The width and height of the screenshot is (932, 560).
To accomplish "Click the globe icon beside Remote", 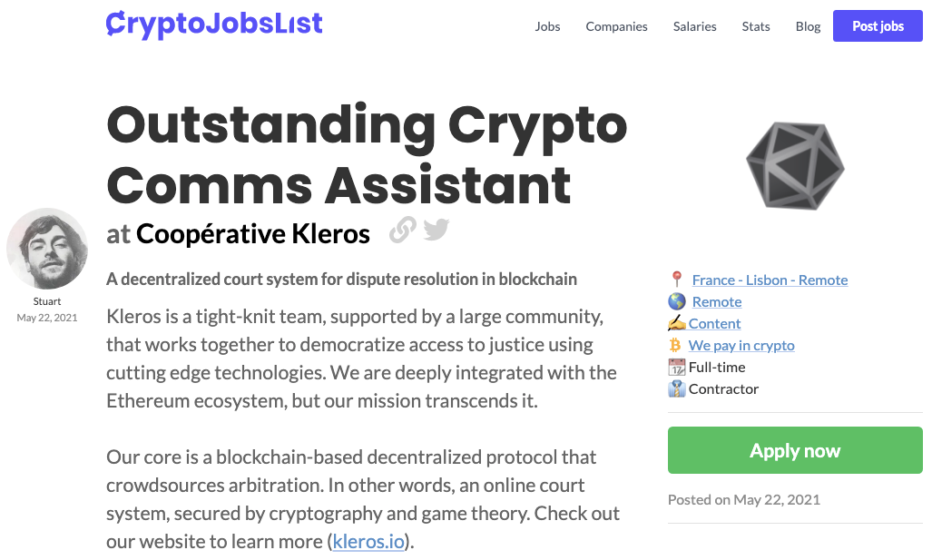I will pyautogui.click(x=676, y=301).
